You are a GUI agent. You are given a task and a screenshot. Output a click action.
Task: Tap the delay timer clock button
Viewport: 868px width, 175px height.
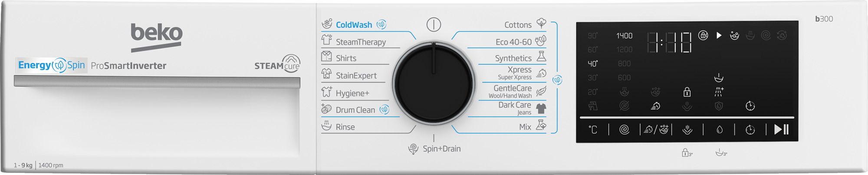pyautogui.click(x=750, y=129)
